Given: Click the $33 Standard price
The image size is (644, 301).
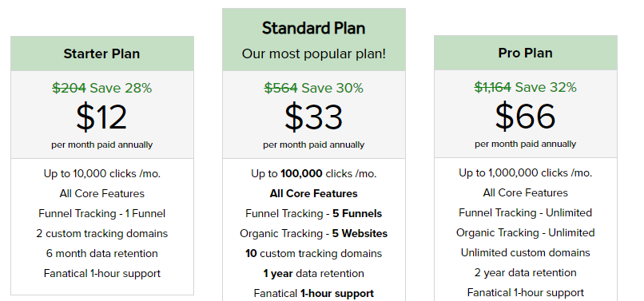Looking at the screenshot, I should point(313,117).
